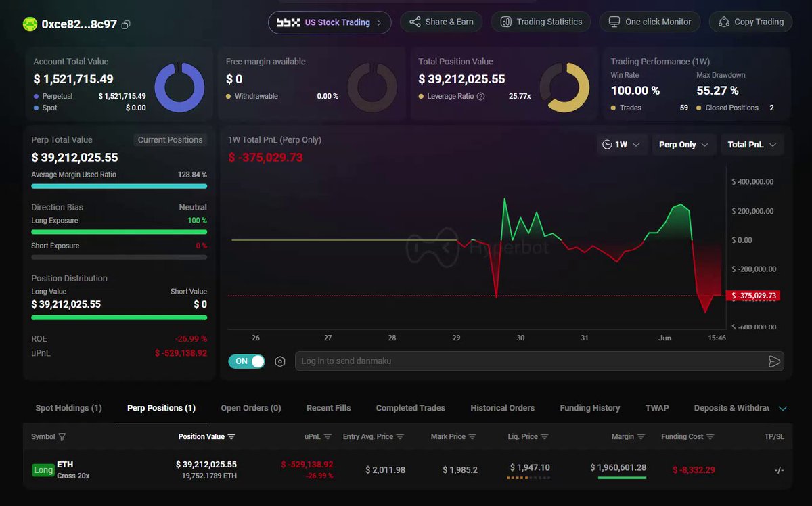The height and width of the screenshot is (506, 812).
Task: Filter by Symbol funnel icon
Action: click(x=62, y=437)
